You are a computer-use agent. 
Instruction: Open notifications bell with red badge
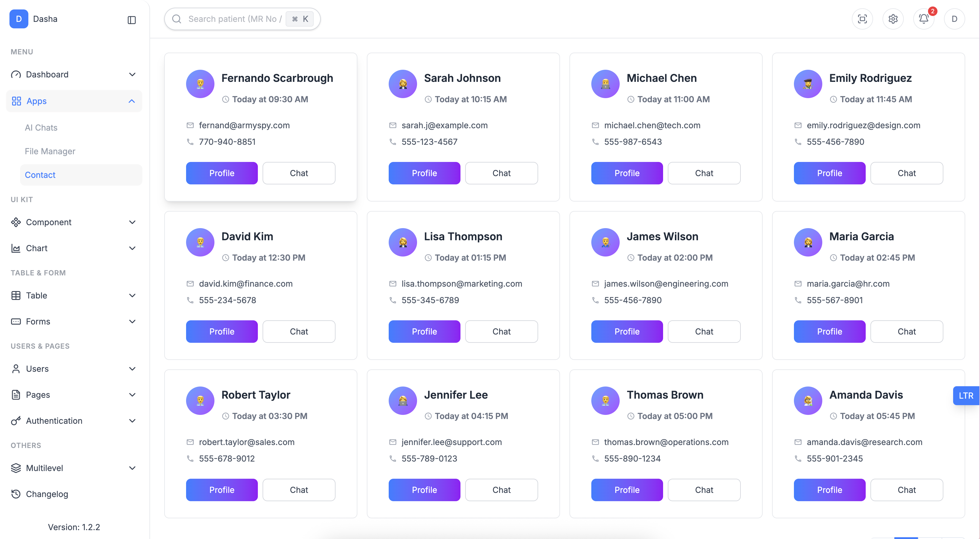pyautogui.click(x=924, y=19)
